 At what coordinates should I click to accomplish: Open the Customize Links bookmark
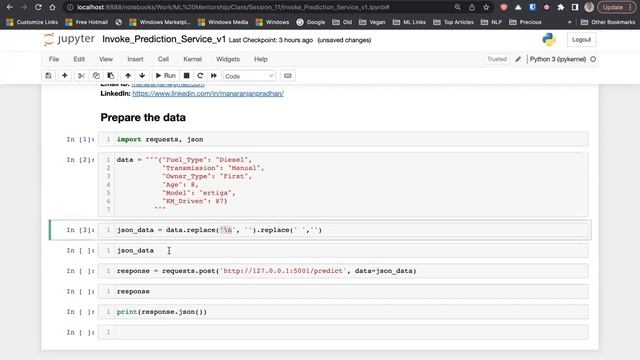point(32,22)
